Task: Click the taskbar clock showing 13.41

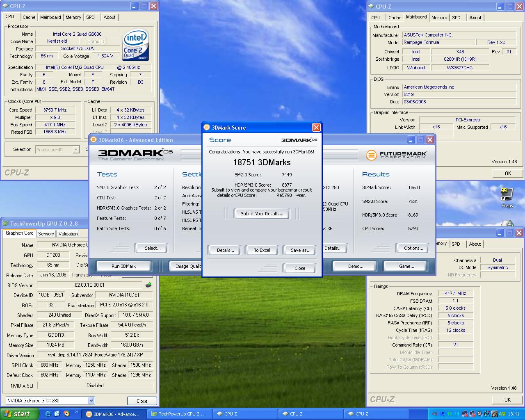Action: pyautogui.click(x=514, y=414)
